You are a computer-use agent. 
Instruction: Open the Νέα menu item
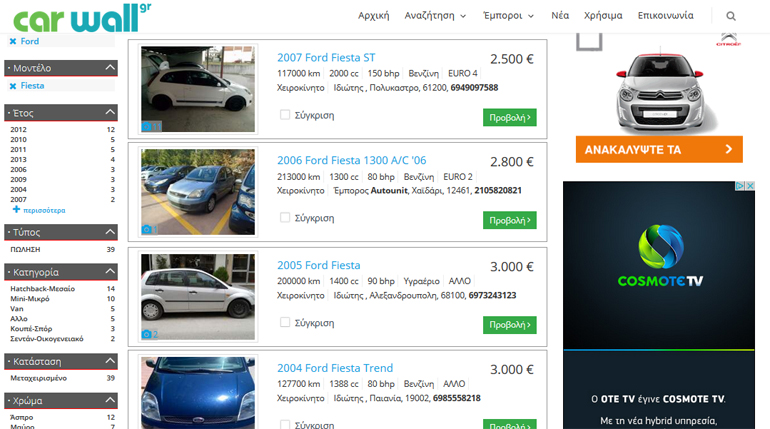[560, 16]
